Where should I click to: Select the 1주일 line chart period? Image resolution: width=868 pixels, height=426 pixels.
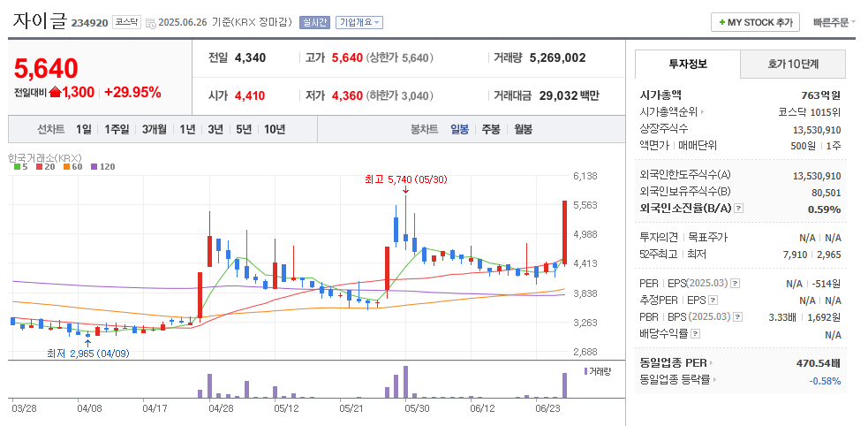click(x=117, y=130)
